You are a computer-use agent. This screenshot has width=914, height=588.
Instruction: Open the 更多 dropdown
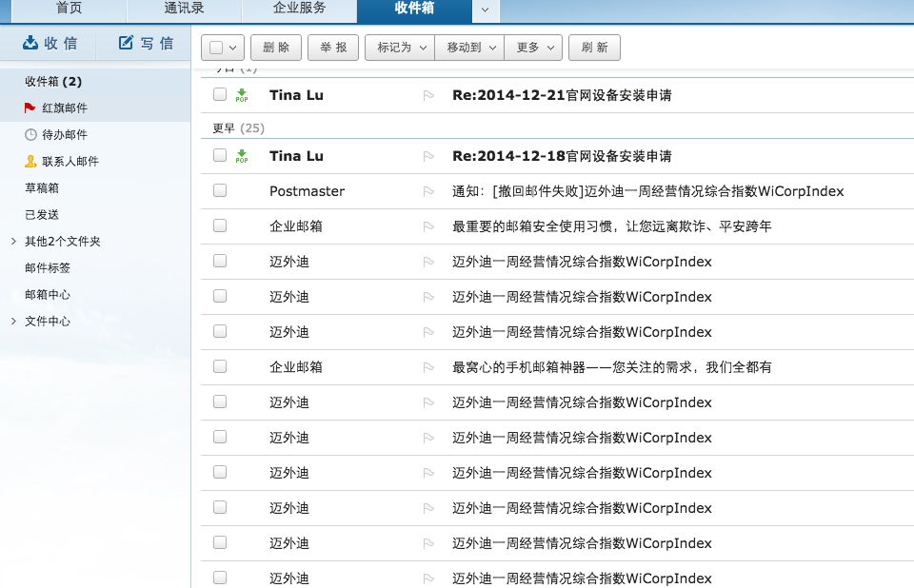(533, 48)
